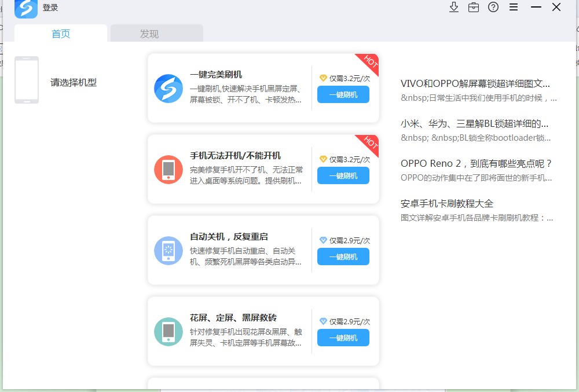Click price text 仅需3.2元/次 in 一键完美刷机 card
Viewport: 579px width, 392px height.
pos(350,78)
